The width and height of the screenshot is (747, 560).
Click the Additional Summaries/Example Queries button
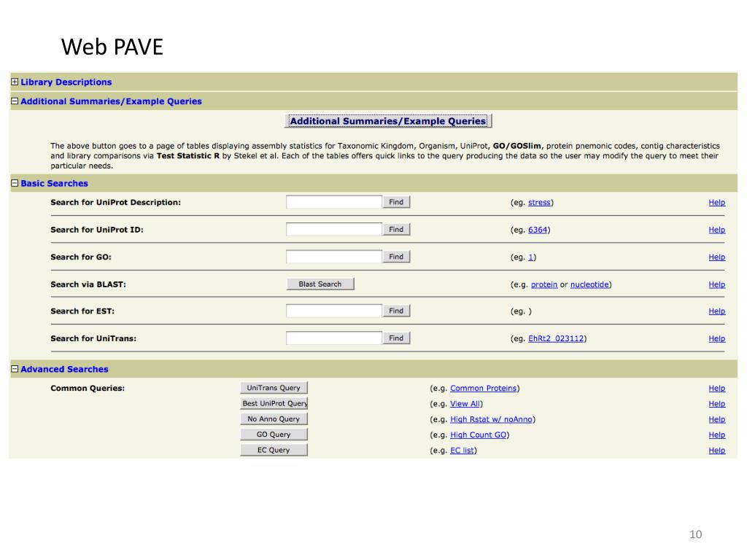pyautogui.click(x=388, y=121)
